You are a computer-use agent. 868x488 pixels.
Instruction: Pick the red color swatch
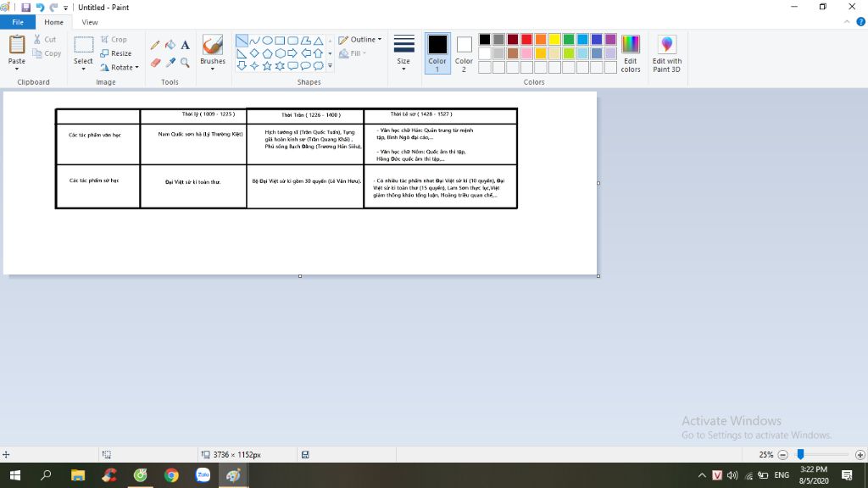coord(526,39)
